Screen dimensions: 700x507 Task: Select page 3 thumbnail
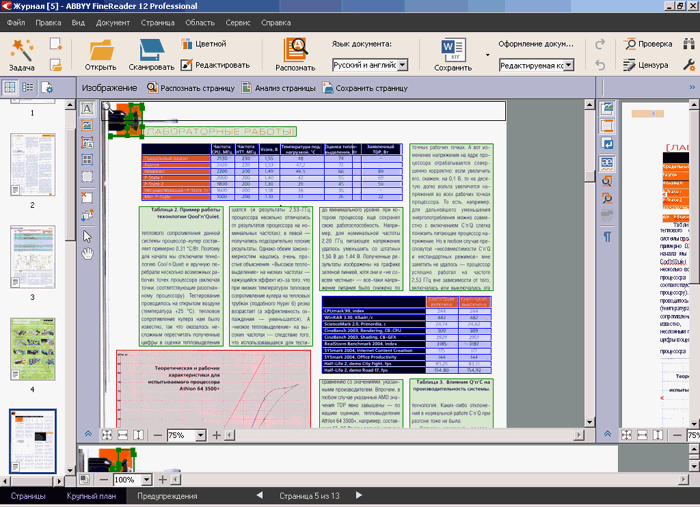tap(33, 257)
